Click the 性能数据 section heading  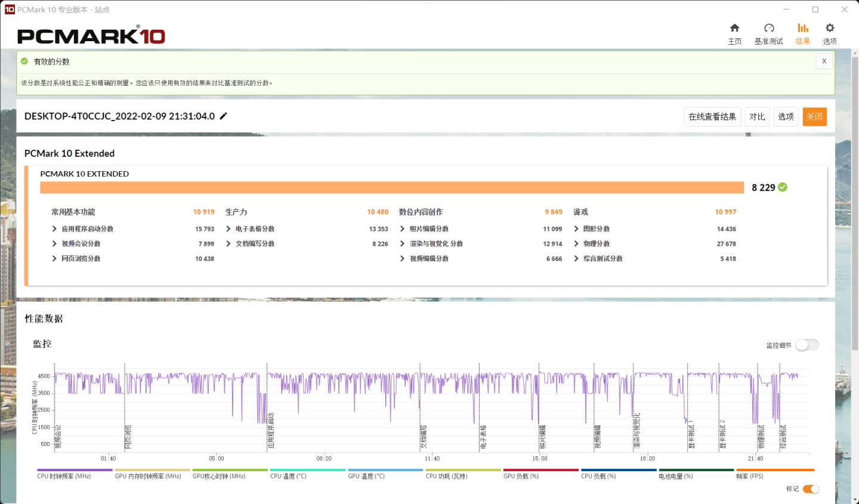pyautogui.click(x=44, y=319)
